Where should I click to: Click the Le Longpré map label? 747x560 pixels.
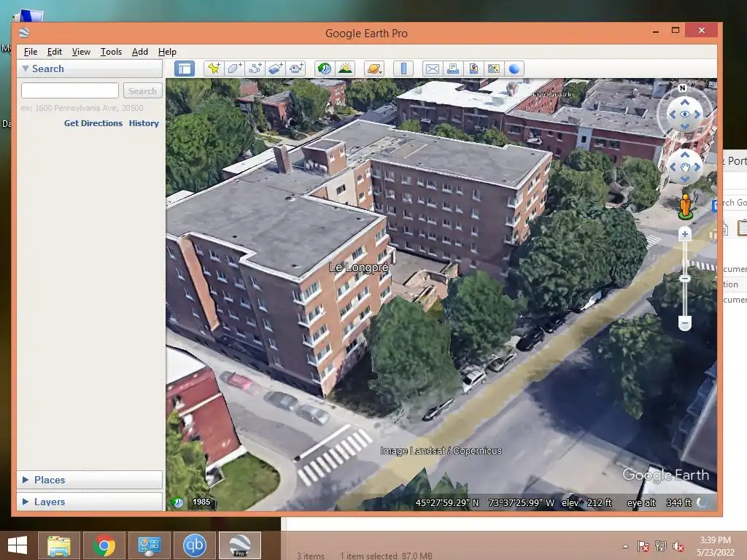pos(359,268)
